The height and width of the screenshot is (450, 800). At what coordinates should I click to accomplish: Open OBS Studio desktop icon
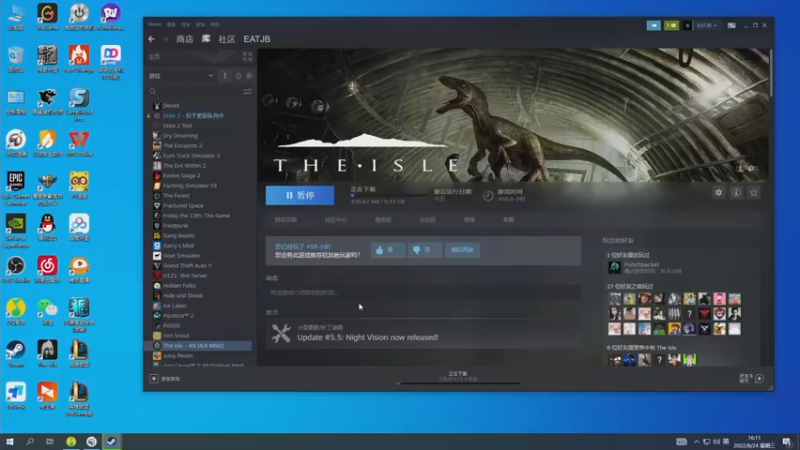tap(16, 270)
